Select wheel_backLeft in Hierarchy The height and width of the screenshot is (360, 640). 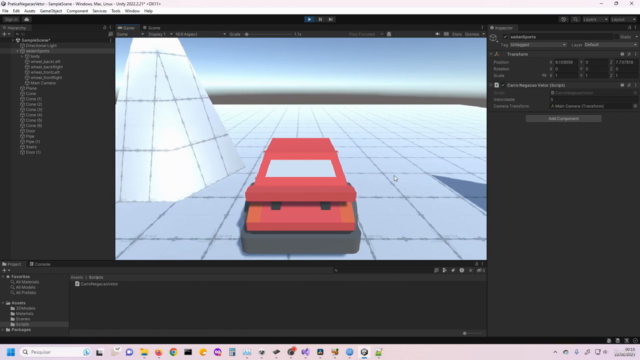point(45,62)
